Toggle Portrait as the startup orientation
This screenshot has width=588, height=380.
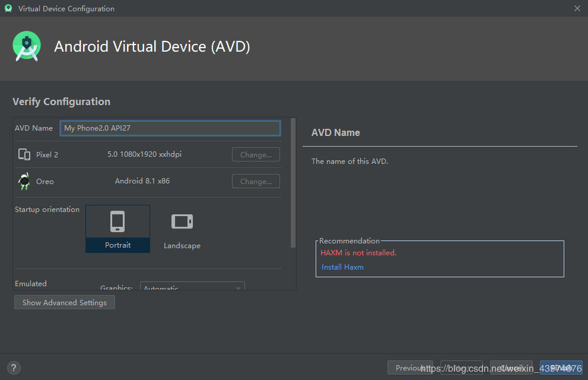117,229
